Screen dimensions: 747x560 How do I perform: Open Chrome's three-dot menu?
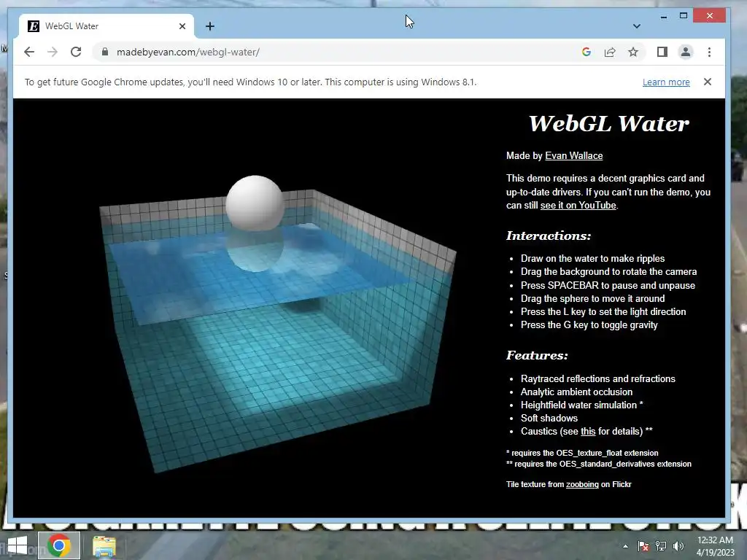coord(709,52)
